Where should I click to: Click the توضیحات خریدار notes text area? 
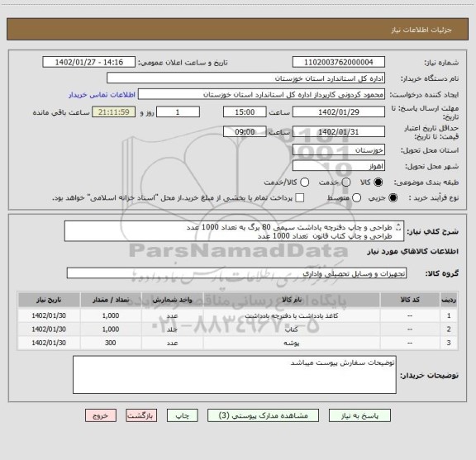(235, 375)
